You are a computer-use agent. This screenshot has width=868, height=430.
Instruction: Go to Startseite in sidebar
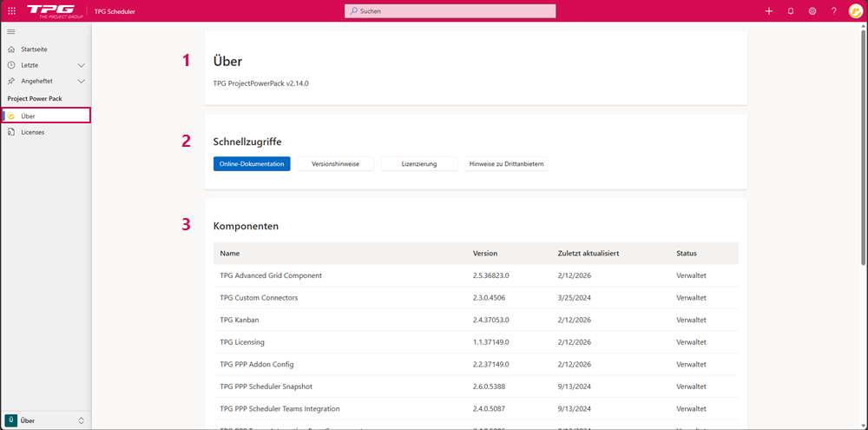pyautogui.click(x=34, y=50)
